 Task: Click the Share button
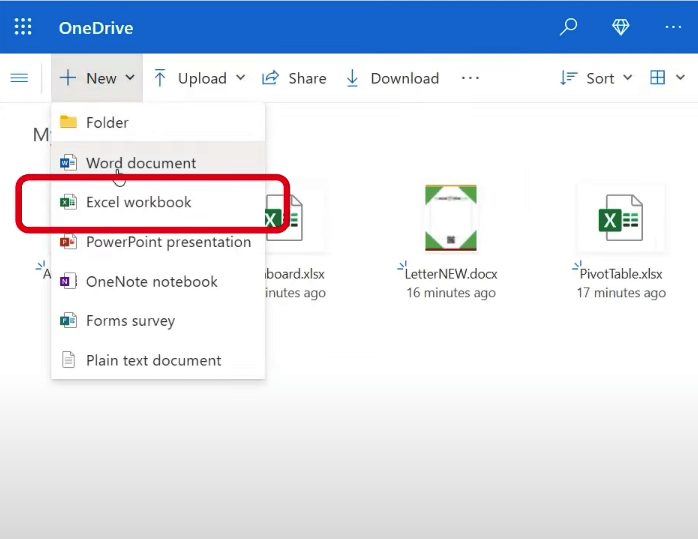click(294, 78)
